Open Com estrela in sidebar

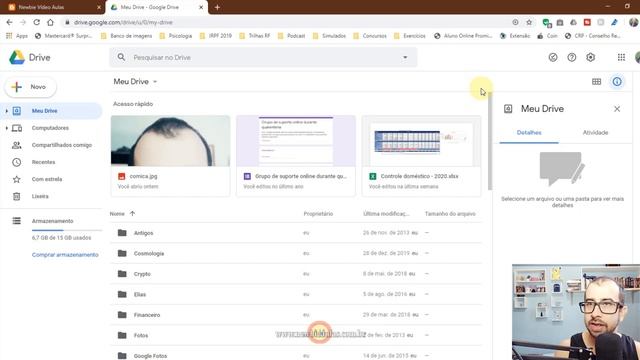click(47, 179)
